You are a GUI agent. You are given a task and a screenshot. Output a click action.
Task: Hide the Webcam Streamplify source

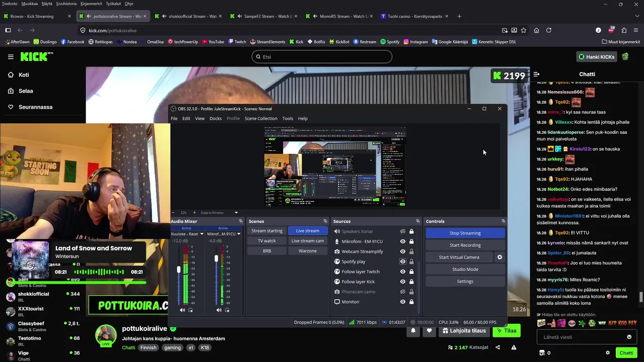click(x=403, y=251)
